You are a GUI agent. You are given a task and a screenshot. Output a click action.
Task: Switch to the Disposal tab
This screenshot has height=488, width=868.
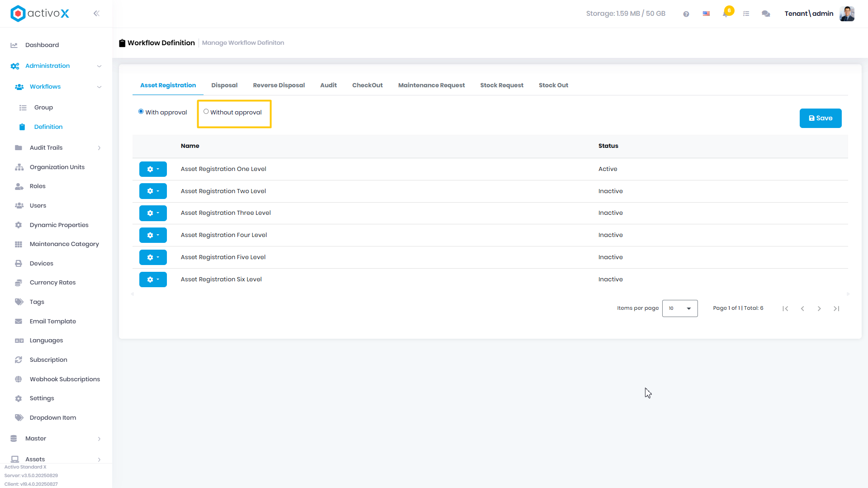(224, 85)
